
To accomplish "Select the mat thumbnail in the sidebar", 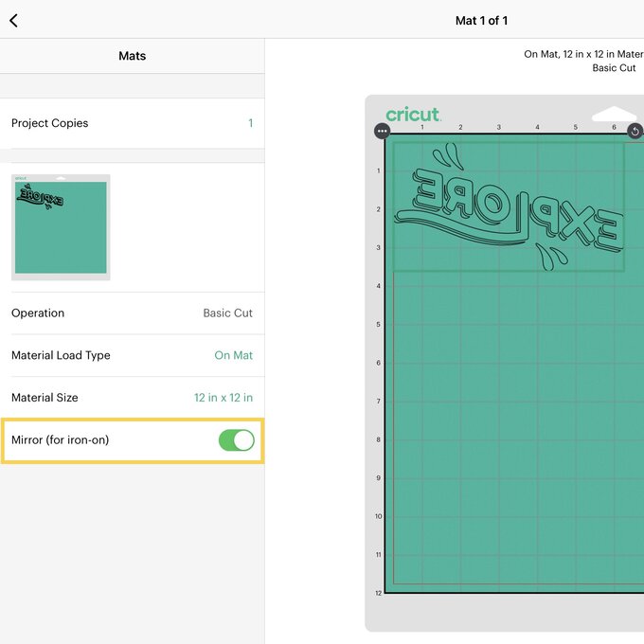I will 61,227.
